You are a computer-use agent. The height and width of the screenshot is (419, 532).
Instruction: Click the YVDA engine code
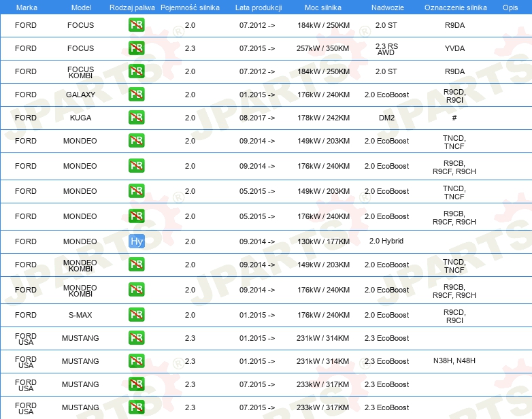tap(454, 48)
